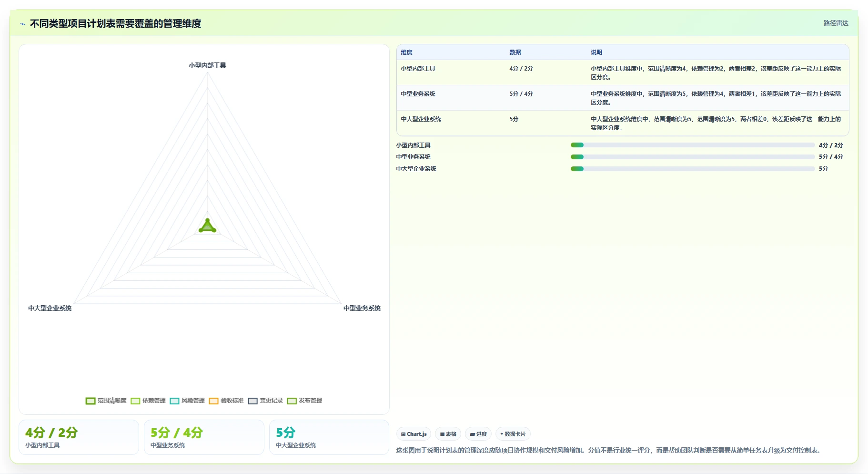Click the 维度 column header

[x=406, y=52]
